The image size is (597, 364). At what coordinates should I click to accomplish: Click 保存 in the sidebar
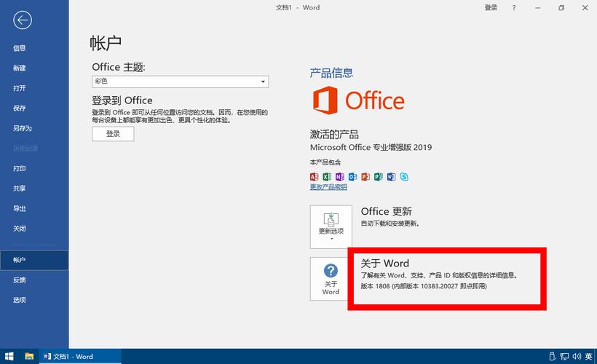(x=20, y=108)
